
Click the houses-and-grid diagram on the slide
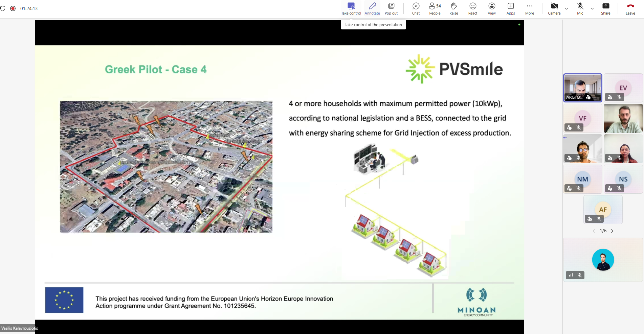tap(396, 210)
